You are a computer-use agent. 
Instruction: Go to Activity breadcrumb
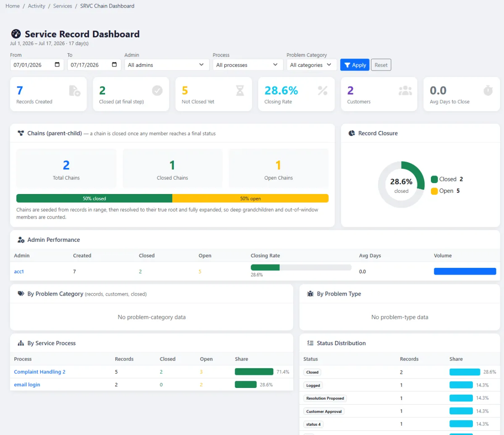[x=37, y=6]
